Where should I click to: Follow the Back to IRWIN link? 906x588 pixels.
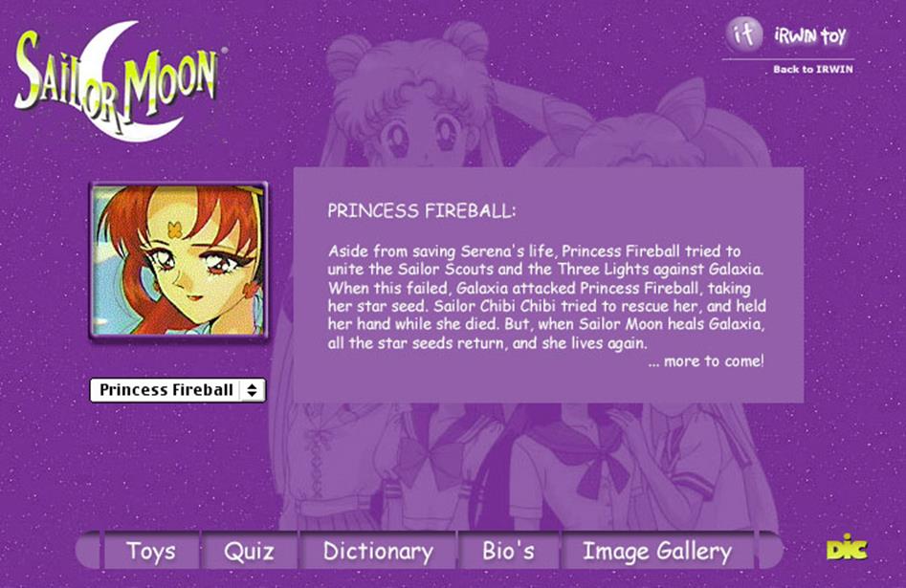(x=812, y=69)
